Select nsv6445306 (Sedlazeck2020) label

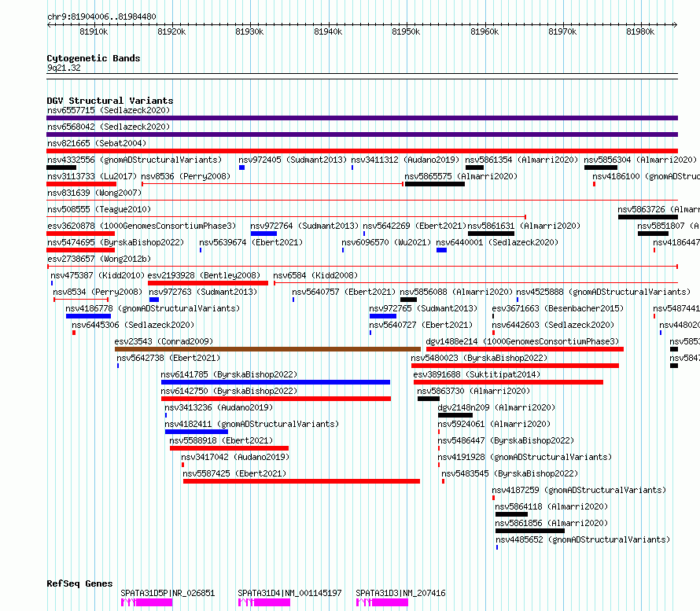pos(133,325)
